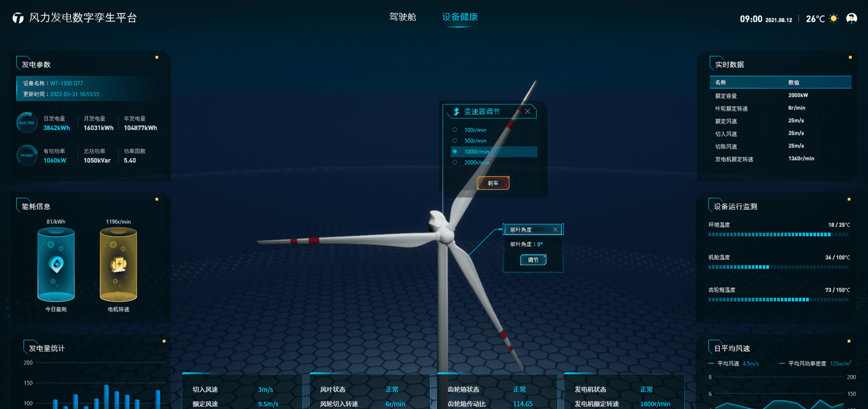Switch to the 驾驶舱 tab
868x409 pixels.
tap(402, 17)
